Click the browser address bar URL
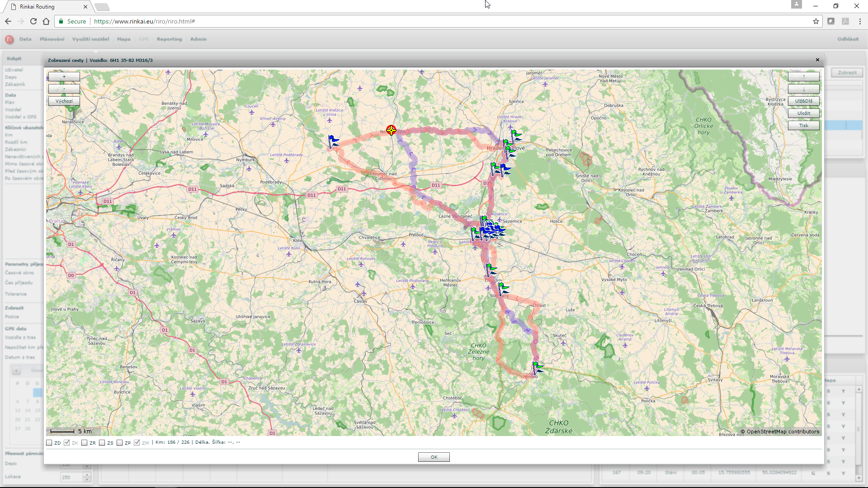The height and width of the screenshot is (488, 868). [145, 21]
